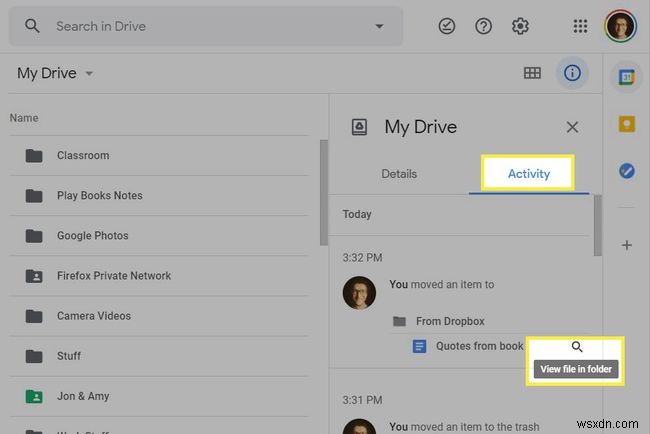
Task: Open the Help question mark icon
Action: pyautogui.click(x=484, y=27)
